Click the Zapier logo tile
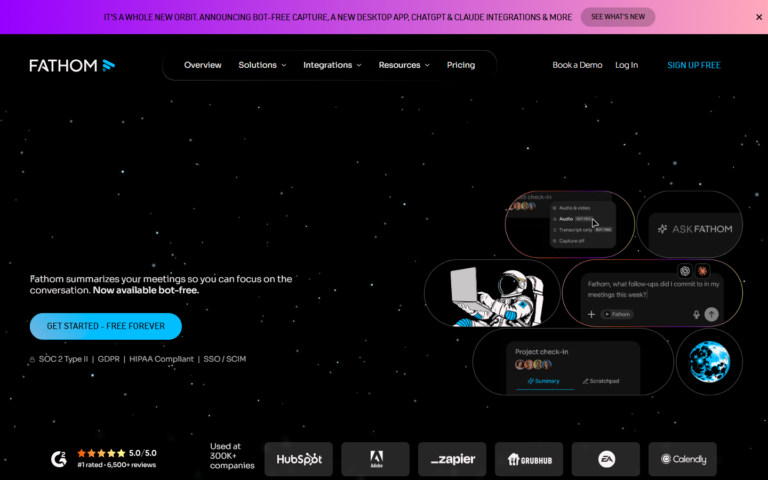This screenshot has height=480, width=768. coord(452,459)
